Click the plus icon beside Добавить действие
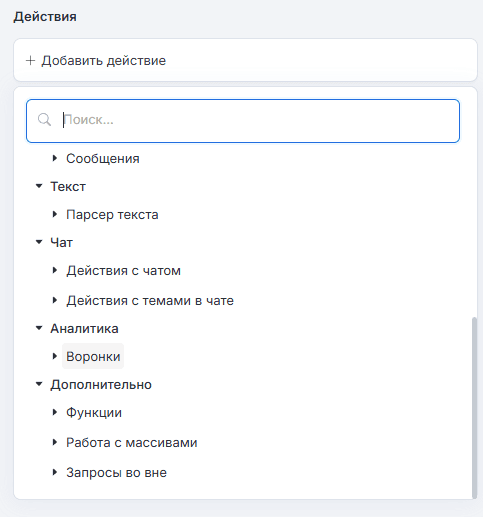The height and width of the screenshot is (517, 483). pos(30,61)
